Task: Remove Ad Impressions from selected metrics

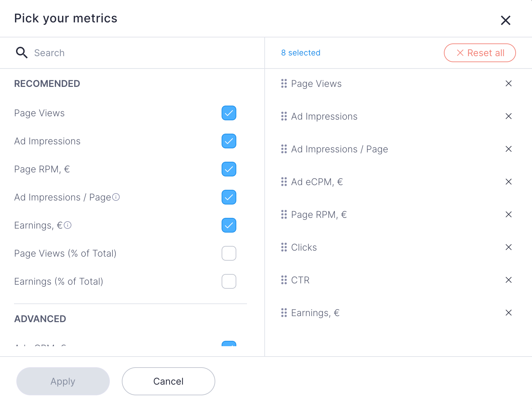Action: coord(508,116)
